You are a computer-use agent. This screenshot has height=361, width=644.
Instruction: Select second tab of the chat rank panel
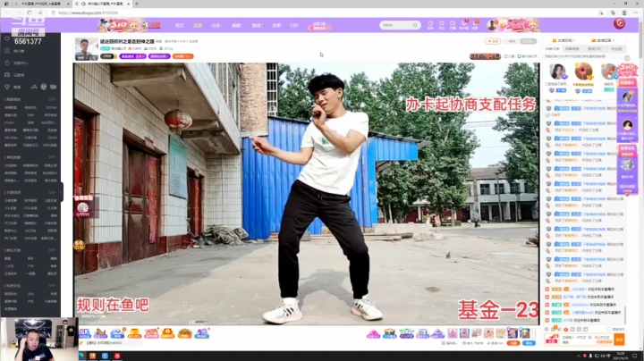572,49
